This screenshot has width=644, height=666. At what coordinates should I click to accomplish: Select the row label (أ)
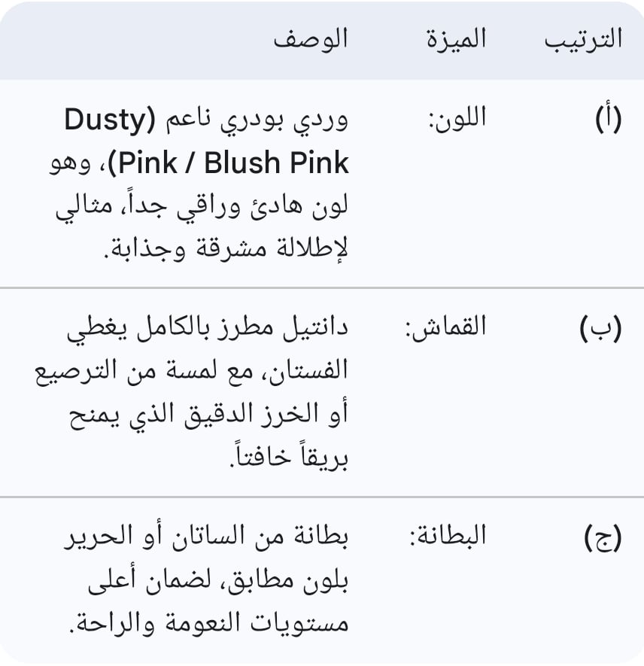coord(607,120)
